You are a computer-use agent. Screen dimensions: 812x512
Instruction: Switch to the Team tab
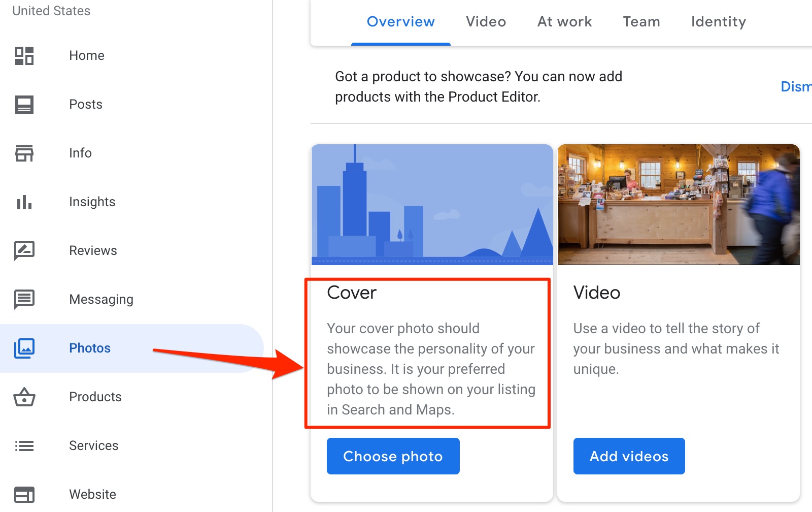point(641,22)
